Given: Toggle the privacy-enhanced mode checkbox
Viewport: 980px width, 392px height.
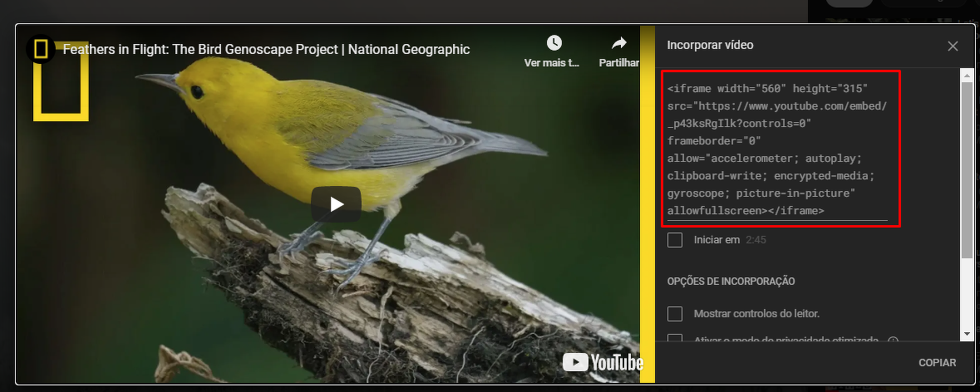Looking at the screenshot, I should point(675,340).
